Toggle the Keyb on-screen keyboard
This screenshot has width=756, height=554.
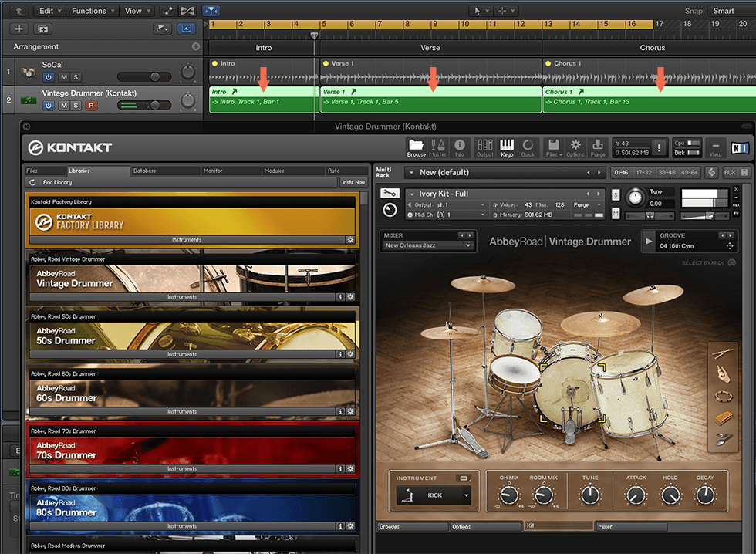(507, 147)
